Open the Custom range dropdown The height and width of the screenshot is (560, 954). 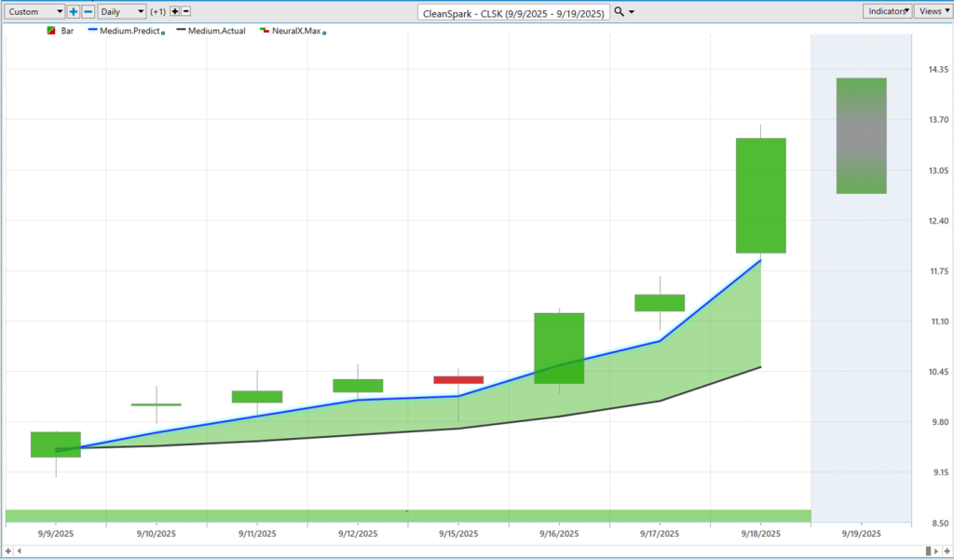pos(34,12)
